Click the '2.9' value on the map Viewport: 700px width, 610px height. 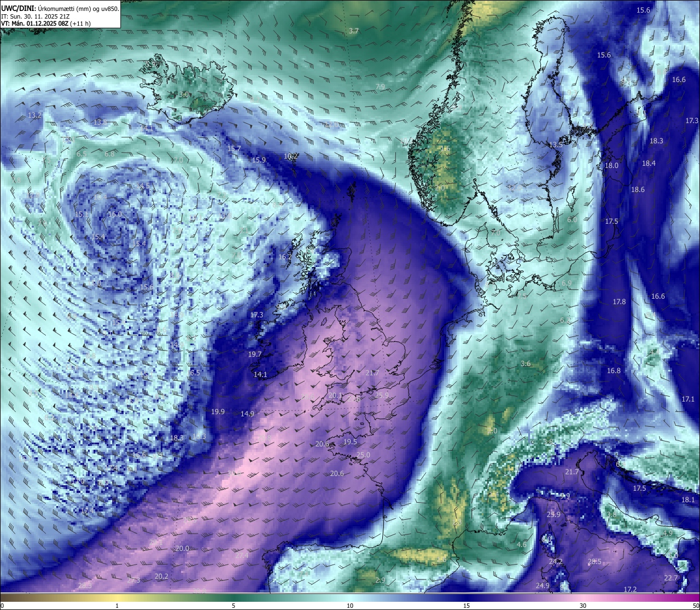click(x=380, y=580)
